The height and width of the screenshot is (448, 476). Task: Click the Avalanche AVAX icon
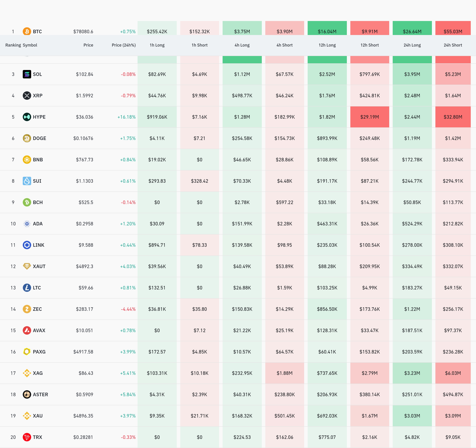[x=27, y=330]
